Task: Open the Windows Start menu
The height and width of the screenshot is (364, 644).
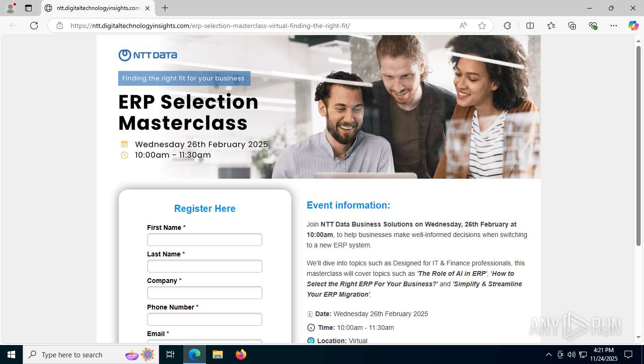Action: click(11, 355)
